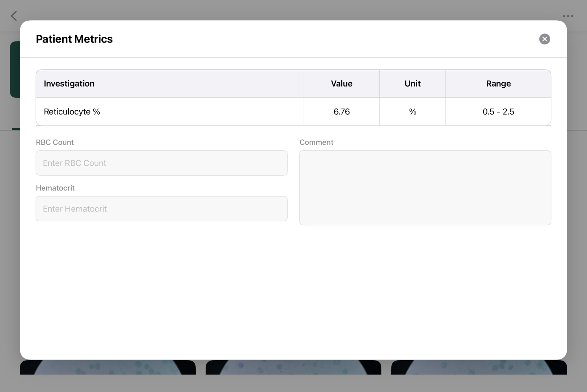Click the 6.76 value cell

click(342, 112)
